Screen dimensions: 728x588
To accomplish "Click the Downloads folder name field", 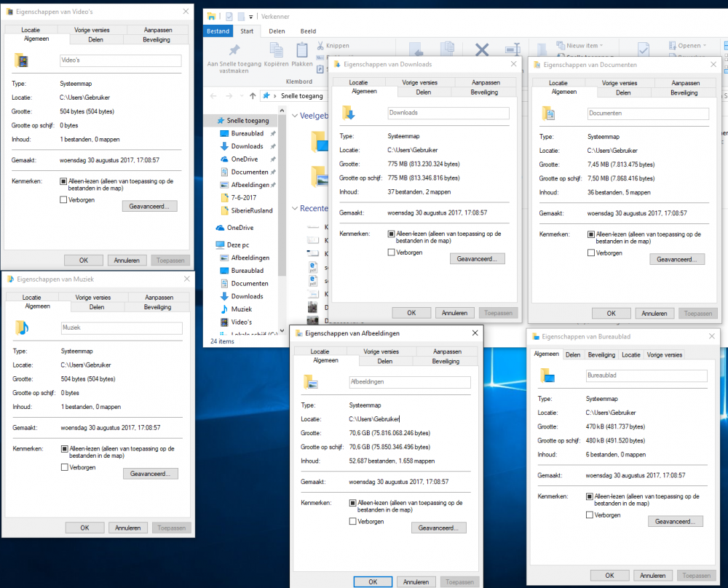I will (x=448, y=114).
